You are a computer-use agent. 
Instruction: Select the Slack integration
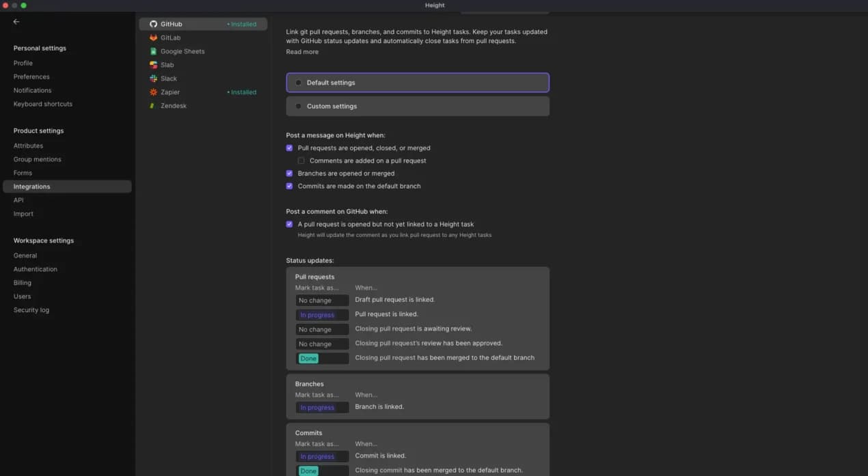point(203,79)
